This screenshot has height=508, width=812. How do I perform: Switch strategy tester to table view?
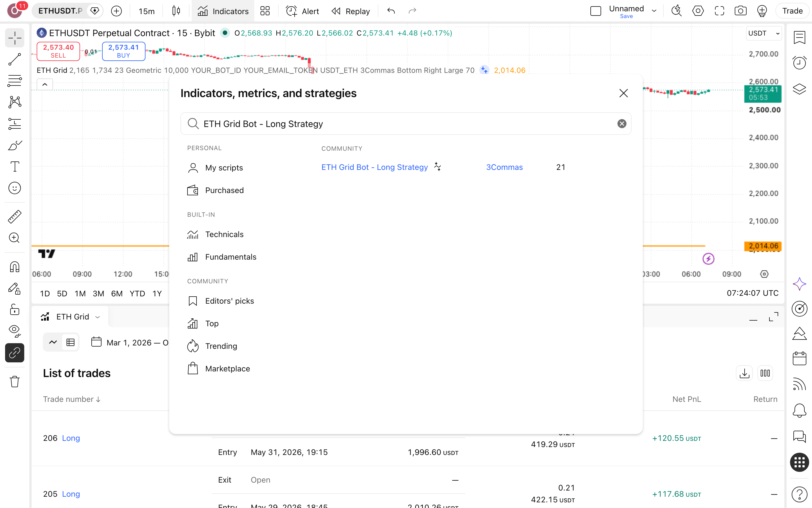pyautogui.click(x=70, y=342)
